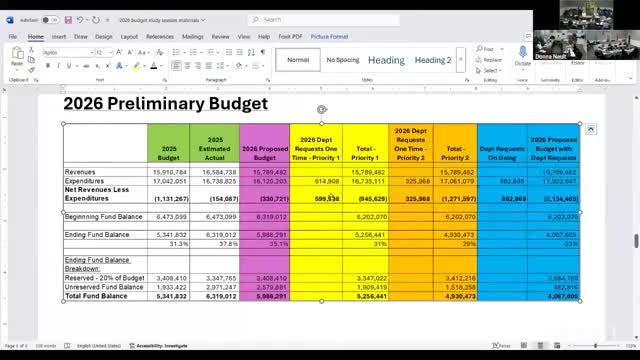Click the Format Painter brush icon
Image resolution: width=640 pixels, height=360 pixels.
click(31, 70)
